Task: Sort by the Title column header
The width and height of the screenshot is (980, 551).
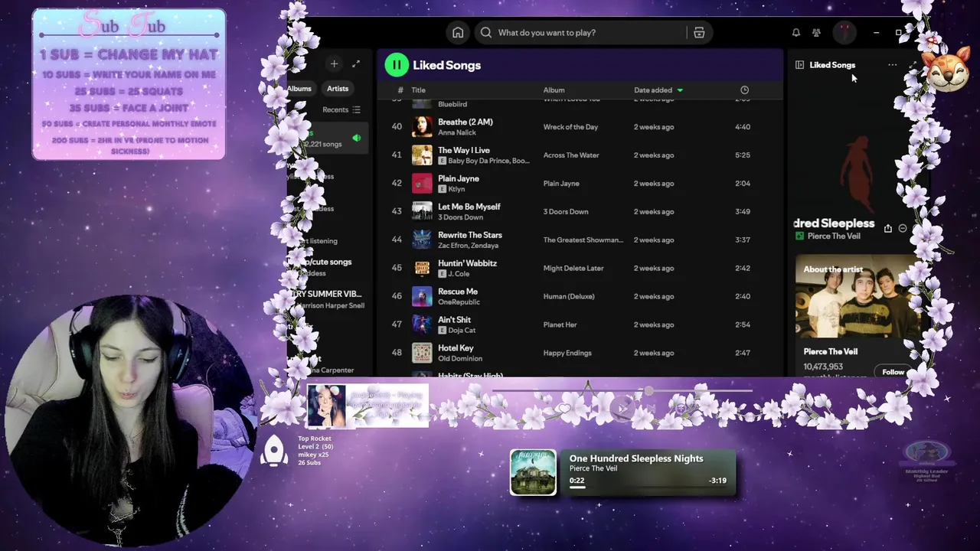Action: tap(418, 90)
